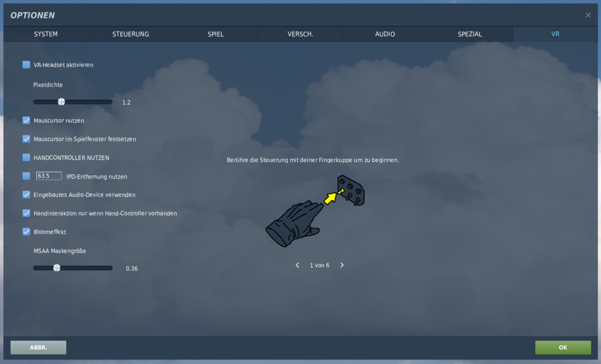
Task: Enable IPD-Entfernung nutzen
Action: coord(26,176)
